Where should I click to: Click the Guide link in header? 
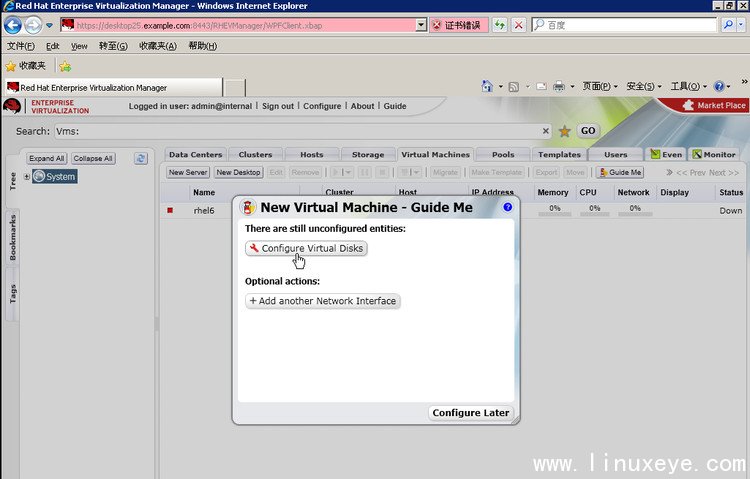(x=395, y=106)
